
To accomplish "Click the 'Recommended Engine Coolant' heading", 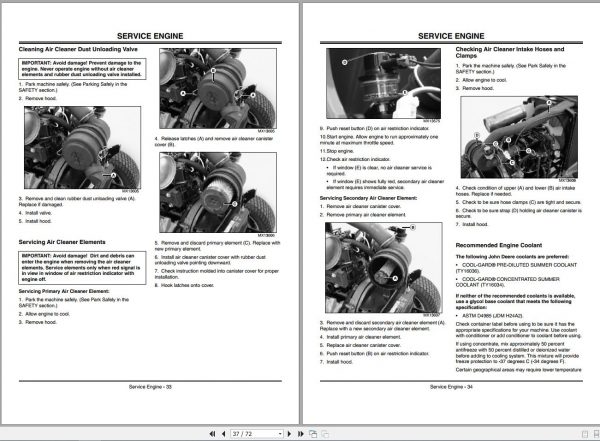I will 499,245.
